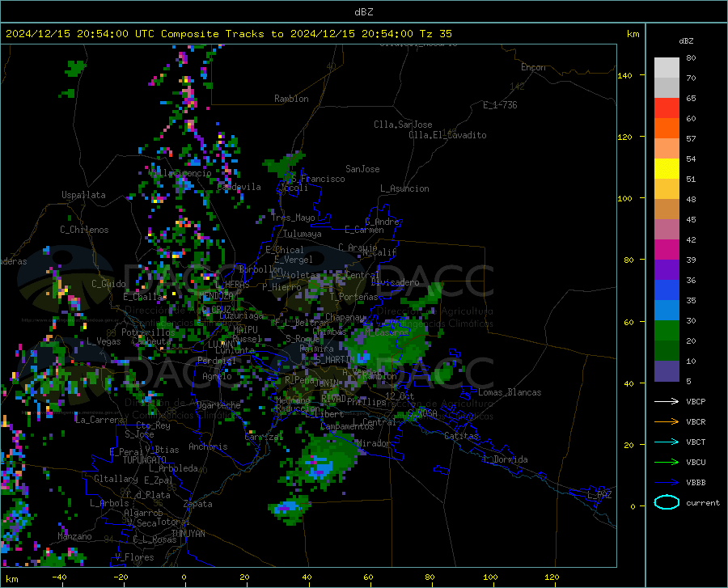
Task: Click the orange VBCR arrow legend icon
Action: click(x=667, y=421)
